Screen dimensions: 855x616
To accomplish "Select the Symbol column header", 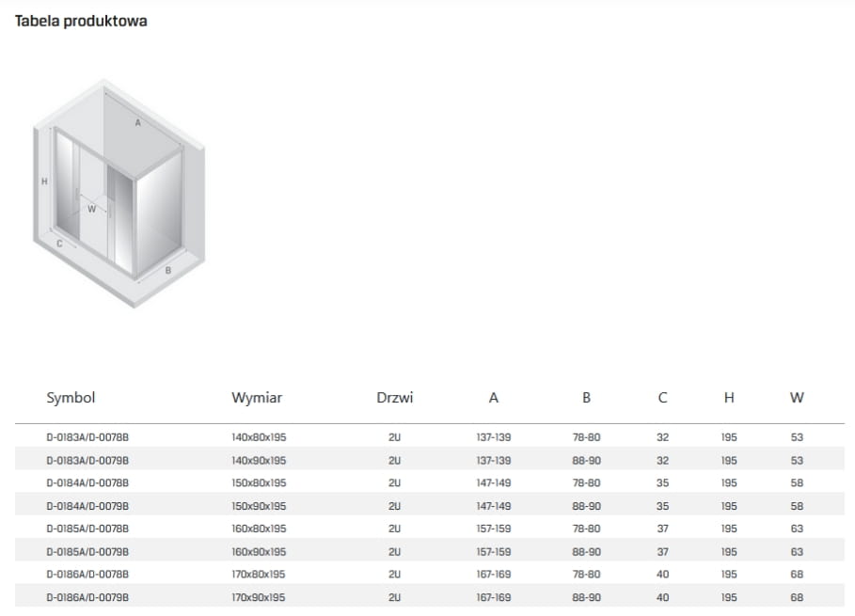I will 71,398.
